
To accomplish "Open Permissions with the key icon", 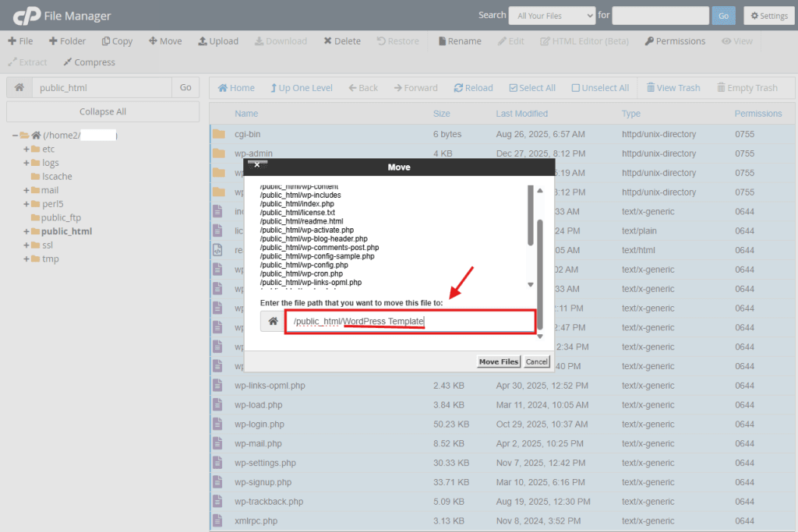I will pos(649,41).
